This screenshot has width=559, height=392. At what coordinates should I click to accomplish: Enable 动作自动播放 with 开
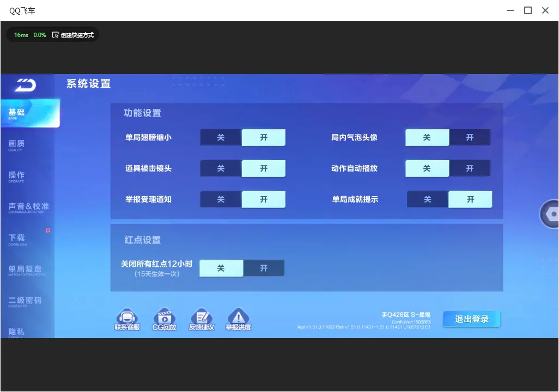click(470, 169)
